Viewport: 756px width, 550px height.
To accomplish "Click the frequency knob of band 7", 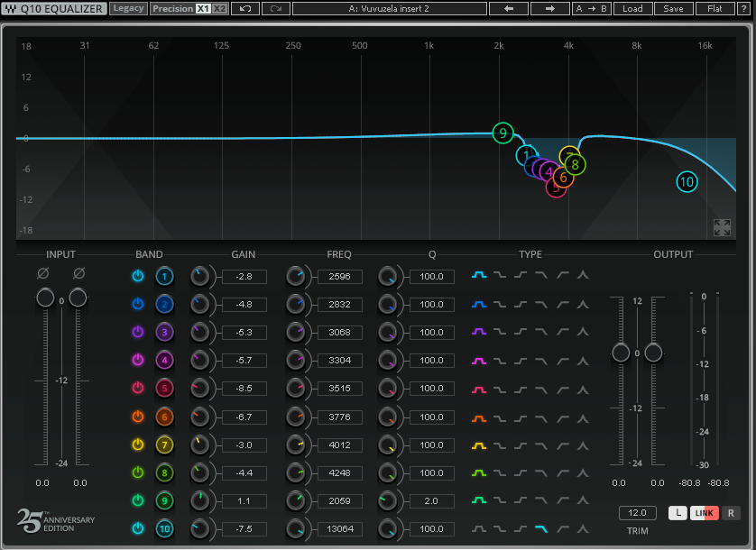I will pos(295,445).
